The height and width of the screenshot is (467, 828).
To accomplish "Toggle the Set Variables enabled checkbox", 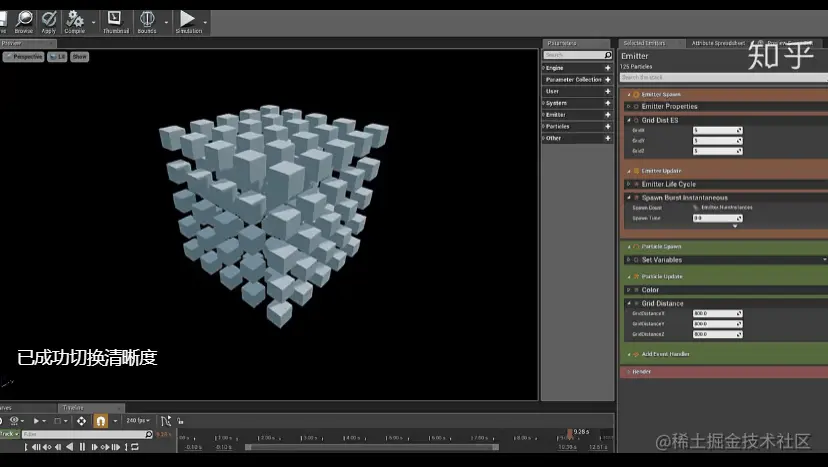I will (x=636, y=260).
